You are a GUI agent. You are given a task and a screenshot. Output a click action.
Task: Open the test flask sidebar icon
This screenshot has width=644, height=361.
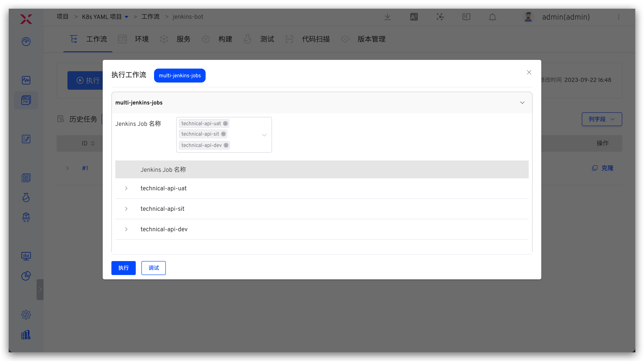[26, 197]
